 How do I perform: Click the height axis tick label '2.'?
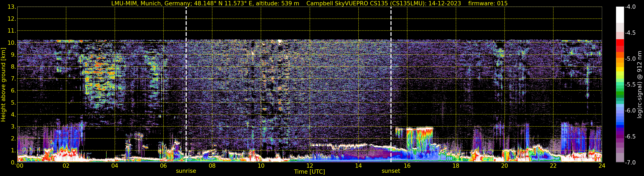[13, 139]
